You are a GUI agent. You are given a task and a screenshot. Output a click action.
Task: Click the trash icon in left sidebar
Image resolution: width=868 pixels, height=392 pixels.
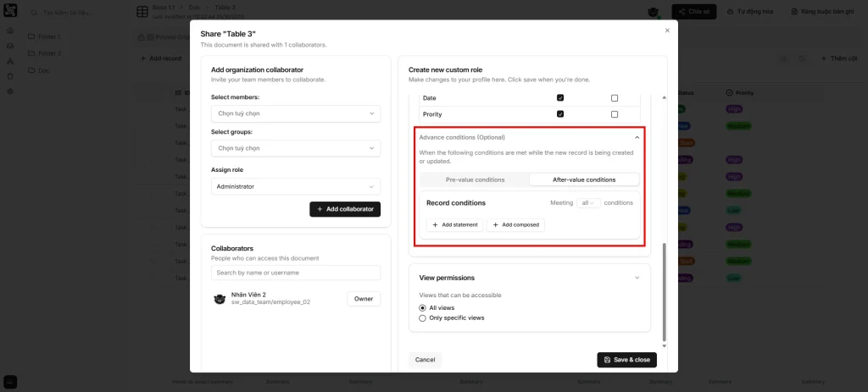[x=9, y=75]
